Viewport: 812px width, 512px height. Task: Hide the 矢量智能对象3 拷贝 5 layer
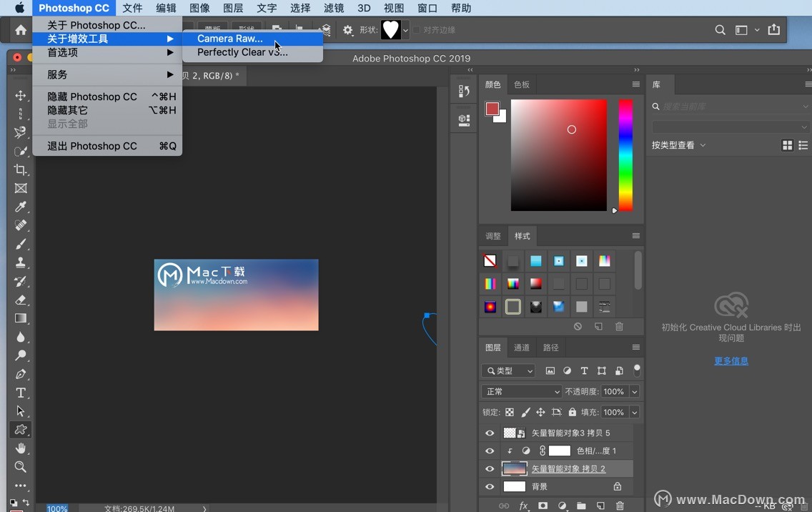(490, 433)
